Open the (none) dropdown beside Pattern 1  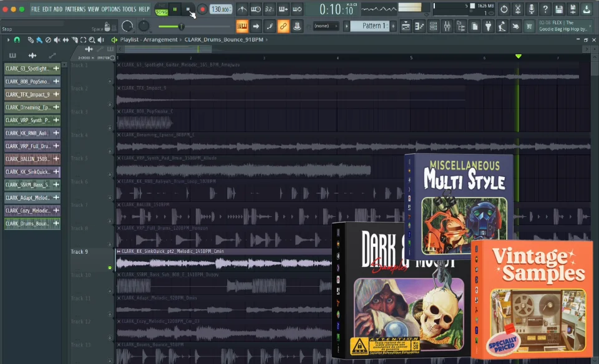pyautogui.click(x=326, y=26)
